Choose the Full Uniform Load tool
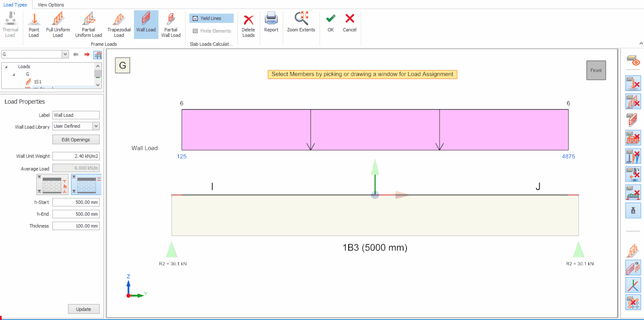The width and height of the screenshot is (644, 320). click(x=58, y=24)
